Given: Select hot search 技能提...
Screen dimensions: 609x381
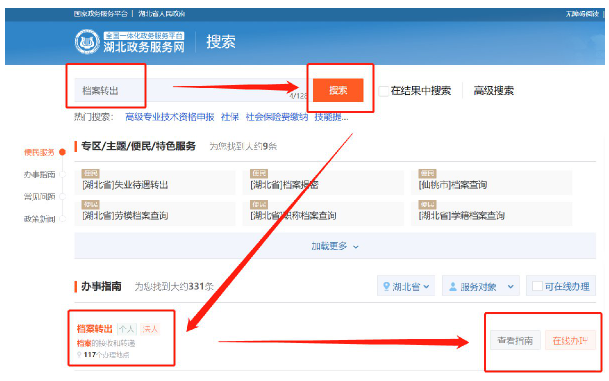Looking at the screenshot, I should (x=331, y=117).
